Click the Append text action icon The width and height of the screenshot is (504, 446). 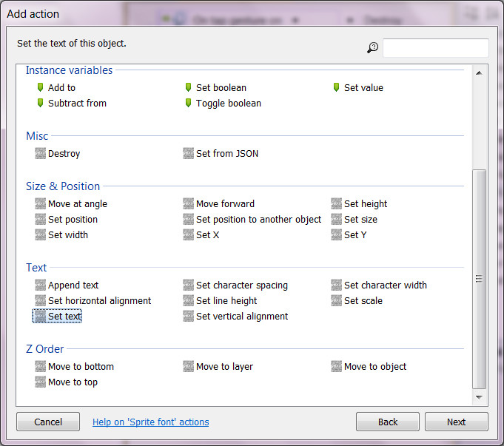40,285
